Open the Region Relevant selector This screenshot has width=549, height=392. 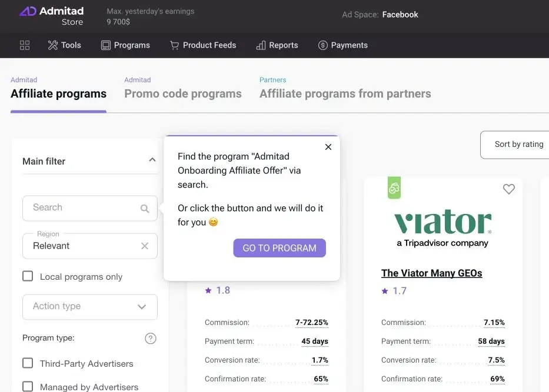(x=90, y=246)
